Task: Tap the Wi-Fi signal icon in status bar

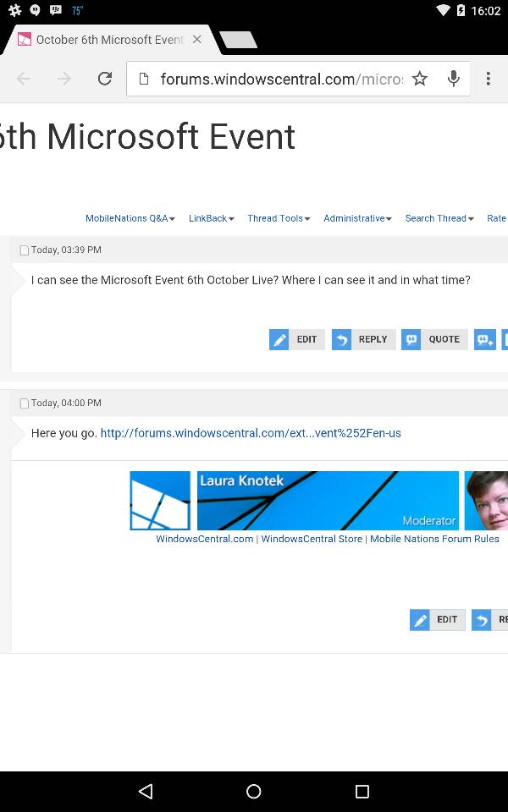Action: pos(443,10)
